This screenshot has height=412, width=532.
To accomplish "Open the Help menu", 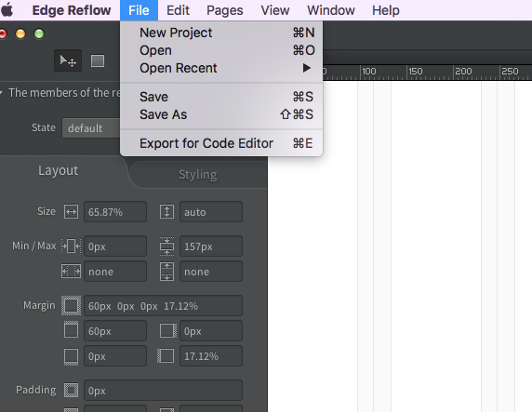I will coord(386,10).
